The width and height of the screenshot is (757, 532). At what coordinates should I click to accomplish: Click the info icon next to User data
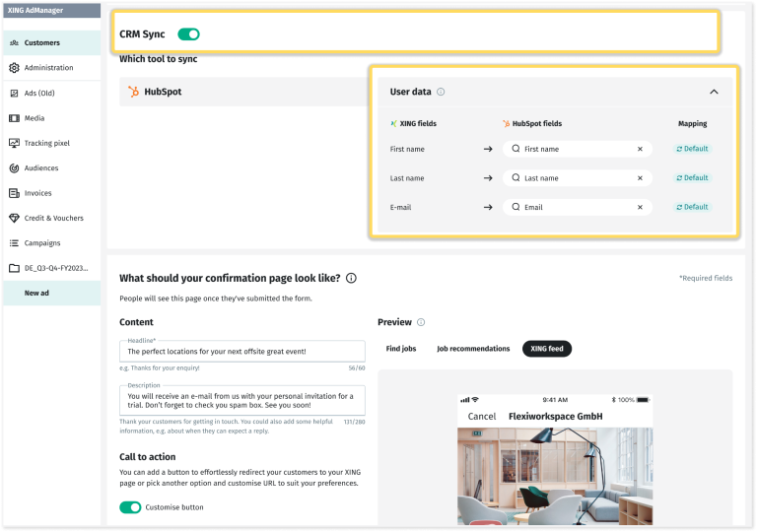[441, 92]
